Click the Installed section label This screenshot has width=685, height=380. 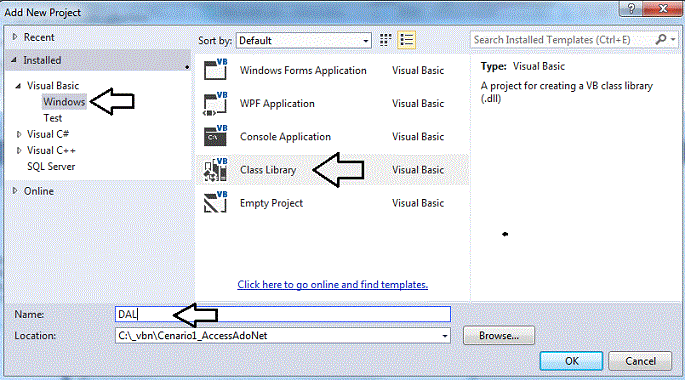(x=42, y=60)
